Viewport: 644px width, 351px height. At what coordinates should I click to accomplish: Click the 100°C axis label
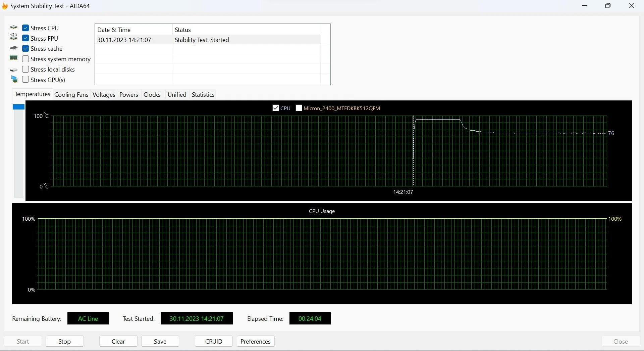point(41,116)
